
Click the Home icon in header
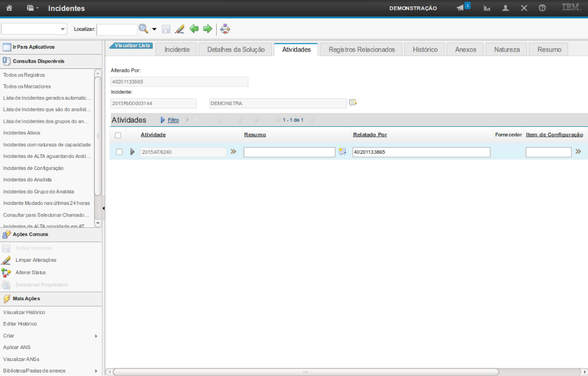9,8
